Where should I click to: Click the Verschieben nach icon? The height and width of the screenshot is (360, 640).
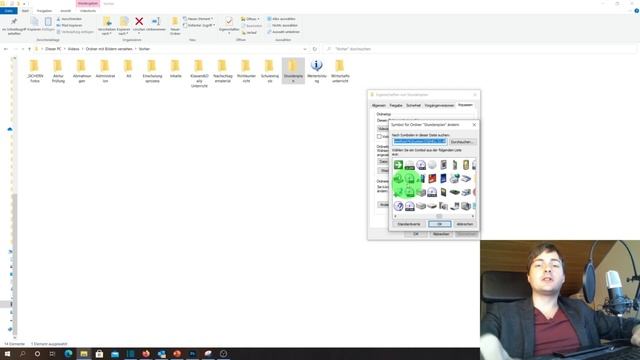[x=107, y=21]
